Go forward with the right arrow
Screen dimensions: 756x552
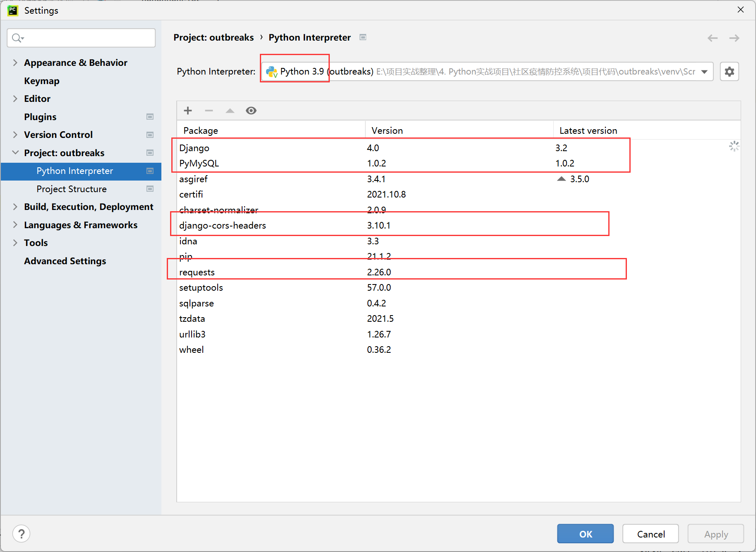click(734, 38)
